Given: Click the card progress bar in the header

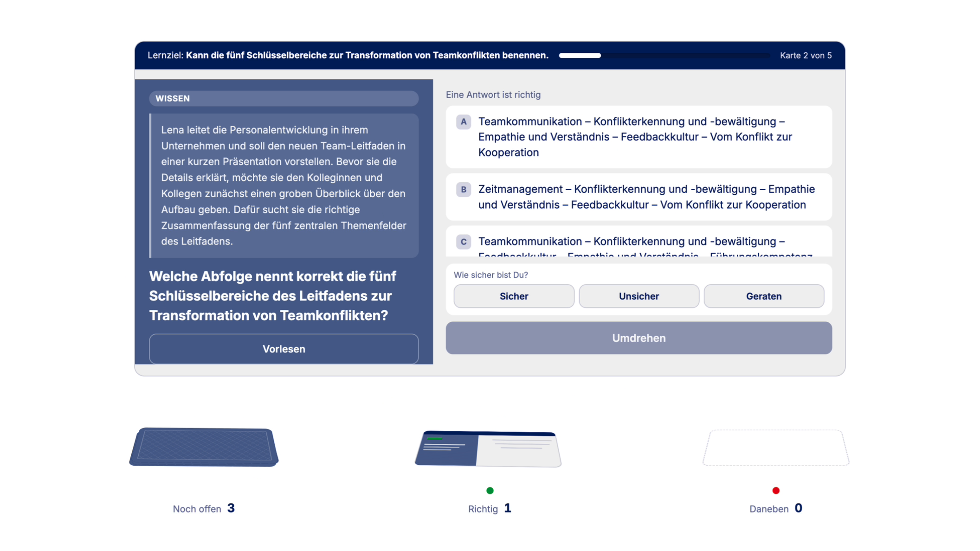Looking at the screenshot, I should click(664, 55).
